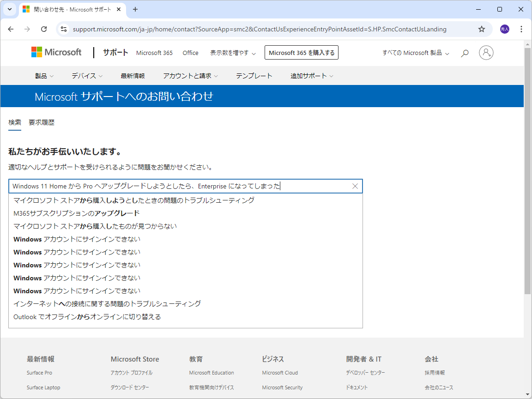The height and width of the screenshot is (399, 532).
Task: Reload the page
Action: pyautogui.click(x=44, y=29)
